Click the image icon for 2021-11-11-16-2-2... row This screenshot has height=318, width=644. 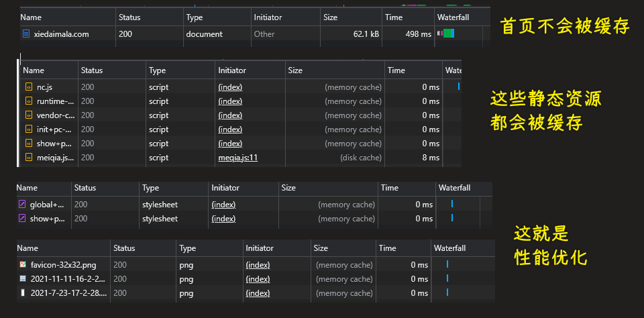pyautogui.click(x=23, y=279)
